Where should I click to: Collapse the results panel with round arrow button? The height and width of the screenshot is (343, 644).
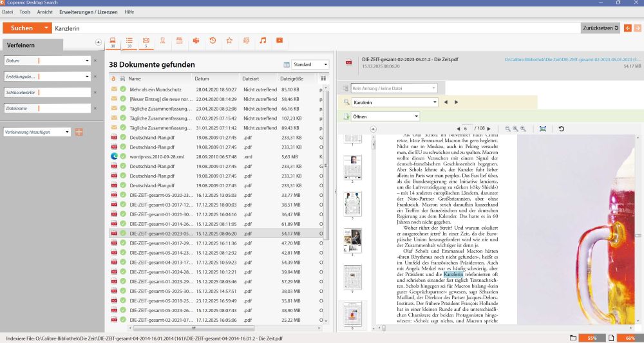[98, 42]
